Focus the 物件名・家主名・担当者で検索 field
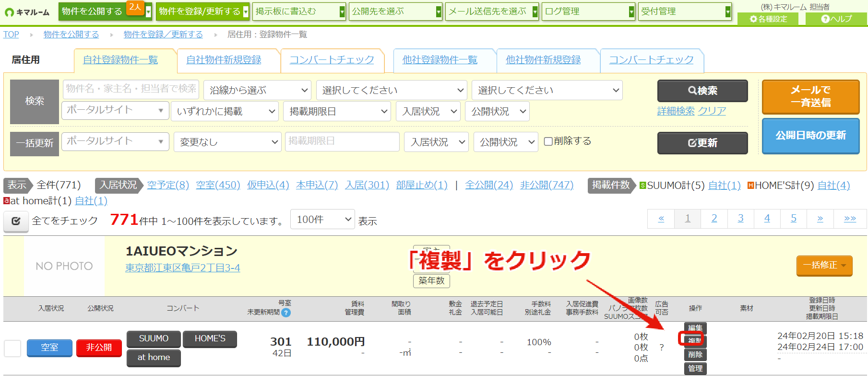Image resolution: width=868 pixels, height=384 pixels. [131, 89]
